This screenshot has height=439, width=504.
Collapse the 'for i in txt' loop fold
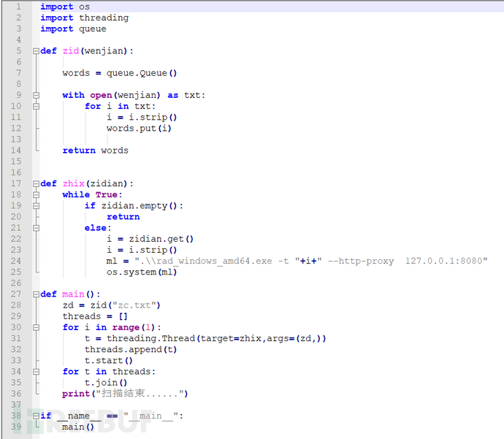click(36, 107)
